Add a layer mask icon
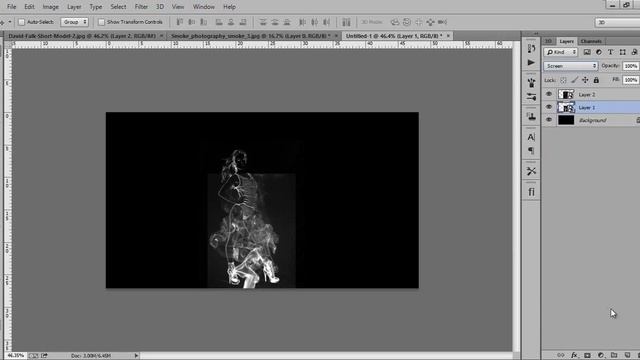The image size is (640, 360). pyautogui.click(x=587, y=356)
